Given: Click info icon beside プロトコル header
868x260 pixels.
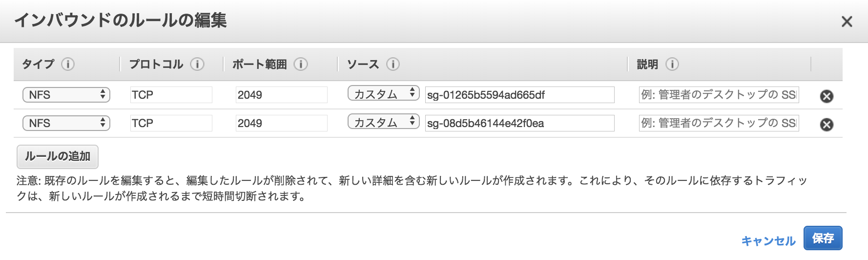Looking at the screenshot, I should pyautogui.click(x=197, y=64).
